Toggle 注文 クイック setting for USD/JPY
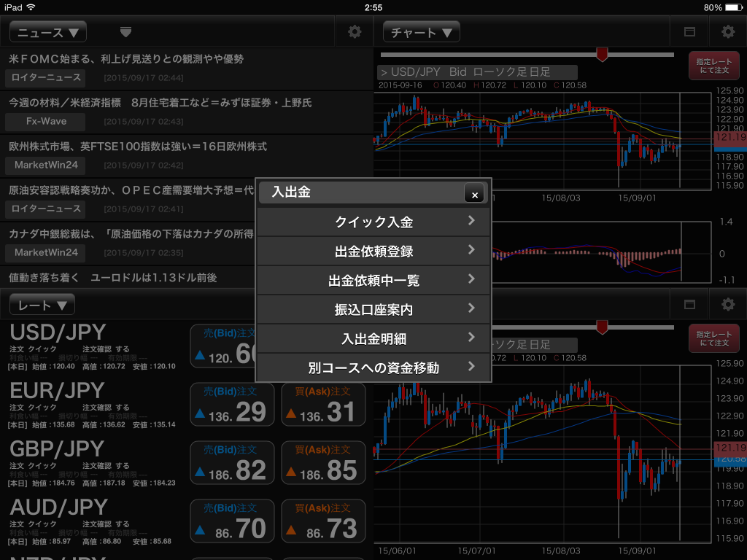 point(33,349)
